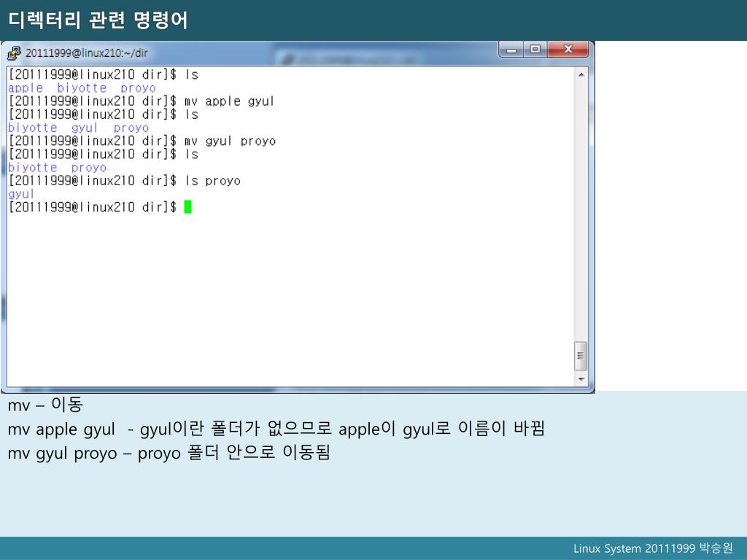Click the green terminal cursor block
Screen dimensions: 747x560
click(187, 206)
